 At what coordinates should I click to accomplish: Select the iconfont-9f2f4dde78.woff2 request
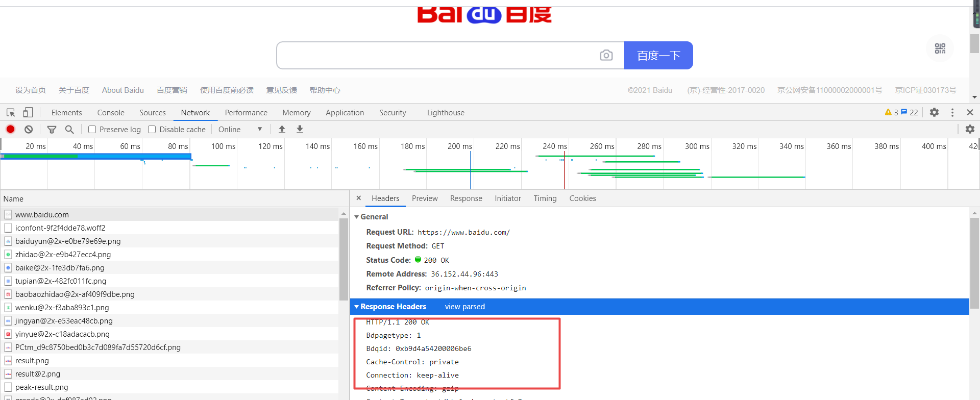tap(169, 228)
